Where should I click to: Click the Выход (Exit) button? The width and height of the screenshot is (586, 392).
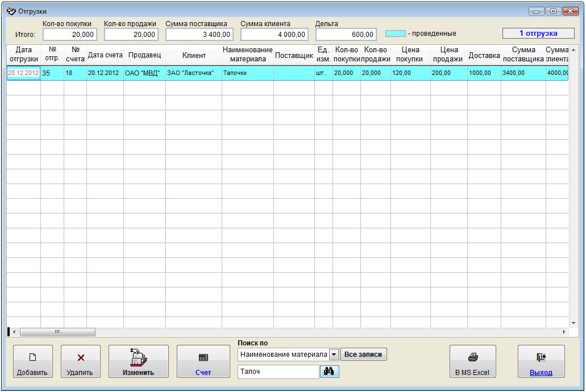[x=541, y=361]
